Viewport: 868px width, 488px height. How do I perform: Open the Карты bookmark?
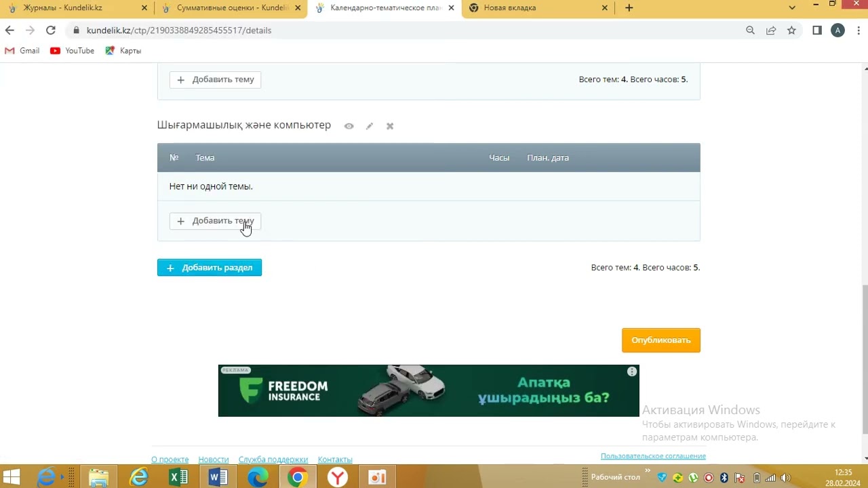(123, 51)
